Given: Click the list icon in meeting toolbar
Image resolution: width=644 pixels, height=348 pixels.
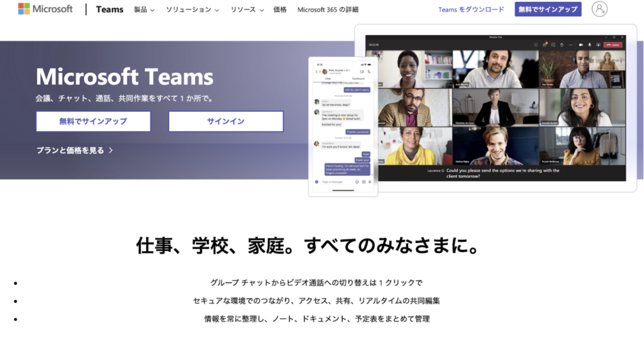Looking at the screenshot, I should 536,45.
